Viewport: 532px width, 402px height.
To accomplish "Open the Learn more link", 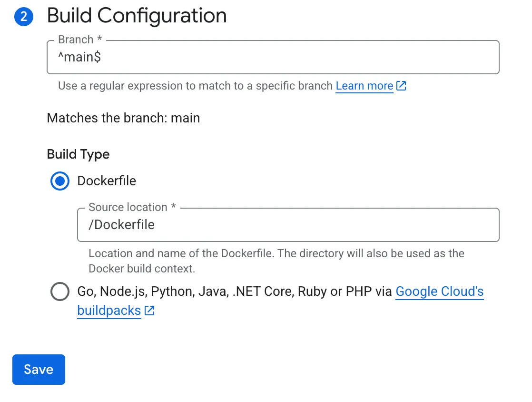I will point(364,86).
